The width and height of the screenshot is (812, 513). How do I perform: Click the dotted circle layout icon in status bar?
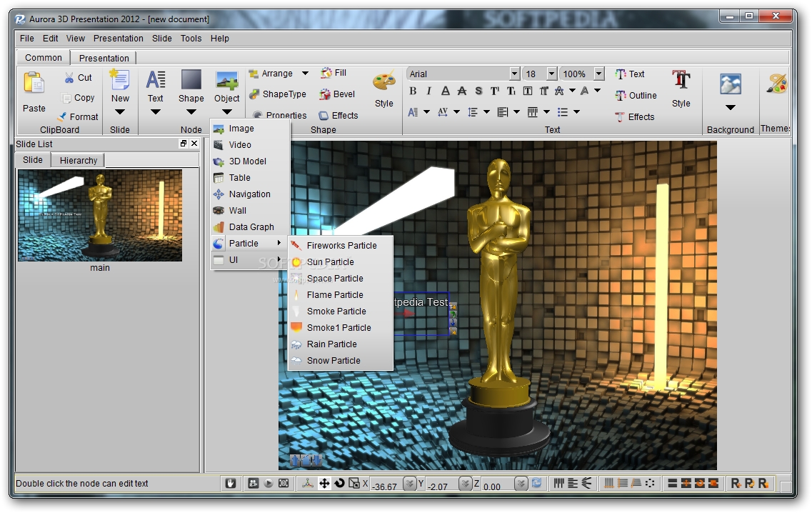[650, 483]
